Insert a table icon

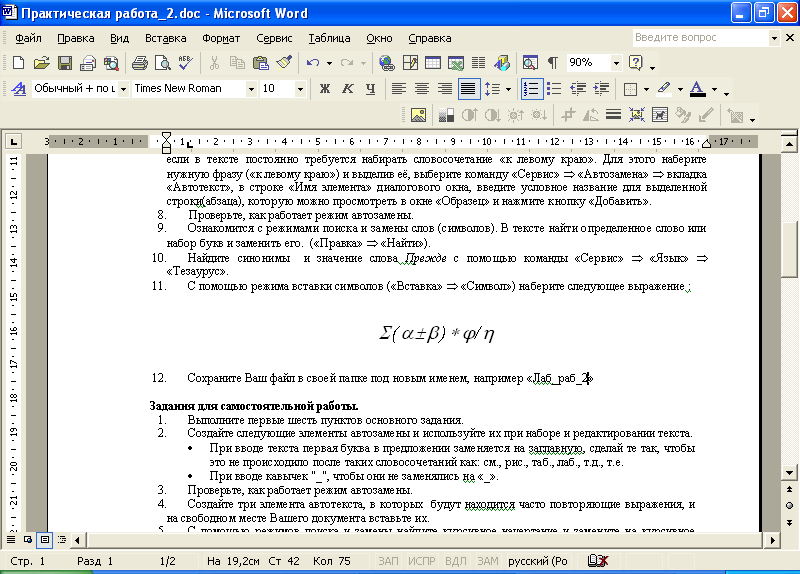tap(433, 63)
